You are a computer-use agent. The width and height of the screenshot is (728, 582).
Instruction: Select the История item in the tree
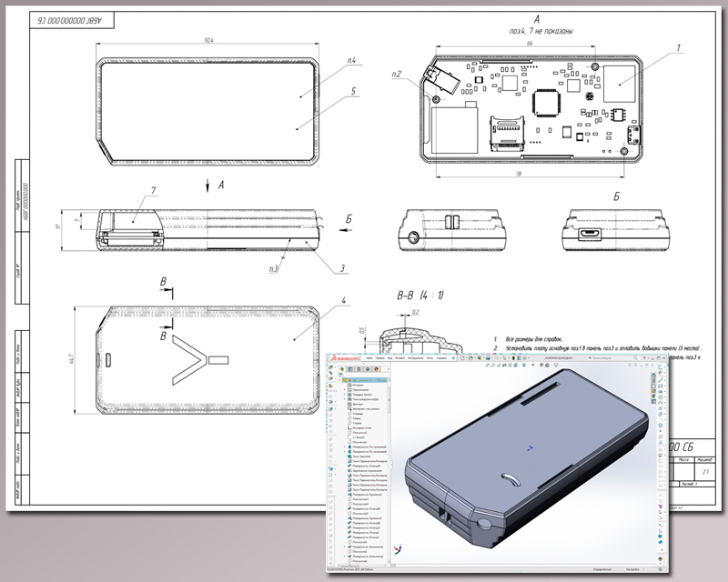(x=358, y=386)
